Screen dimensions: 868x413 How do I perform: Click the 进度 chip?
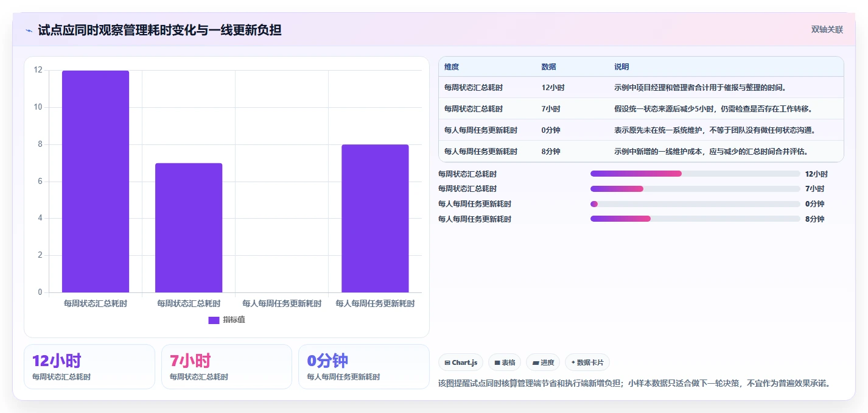[543, 362]
